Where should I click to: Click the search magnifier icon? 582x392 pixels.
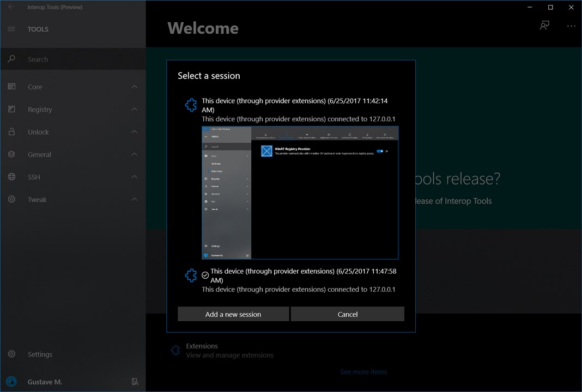click(11, 59)
